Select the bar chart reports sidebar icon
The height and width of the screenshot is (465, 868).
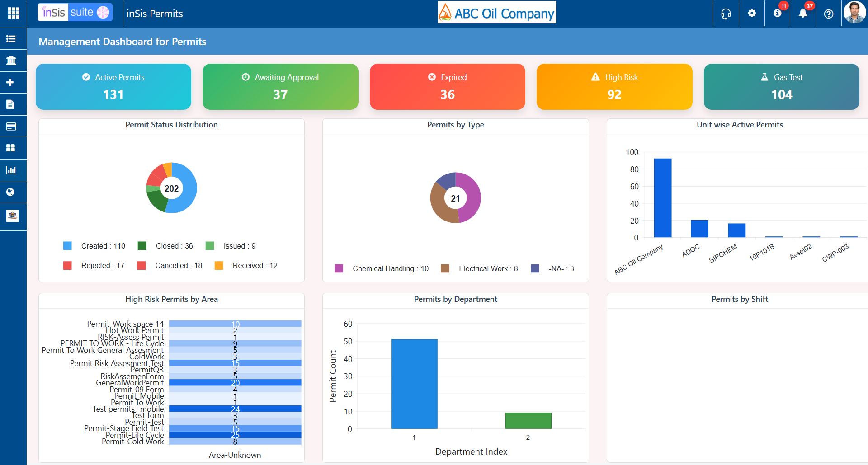point(11,170)
